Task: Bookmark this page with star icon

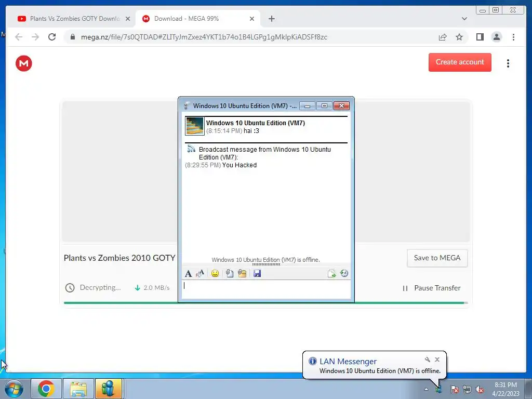Action: tap(459, 37)
